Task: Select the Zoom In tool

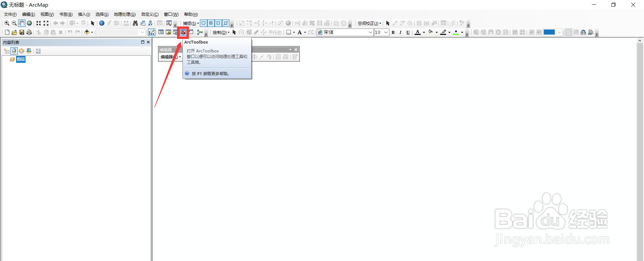Action: pos(7,23)
